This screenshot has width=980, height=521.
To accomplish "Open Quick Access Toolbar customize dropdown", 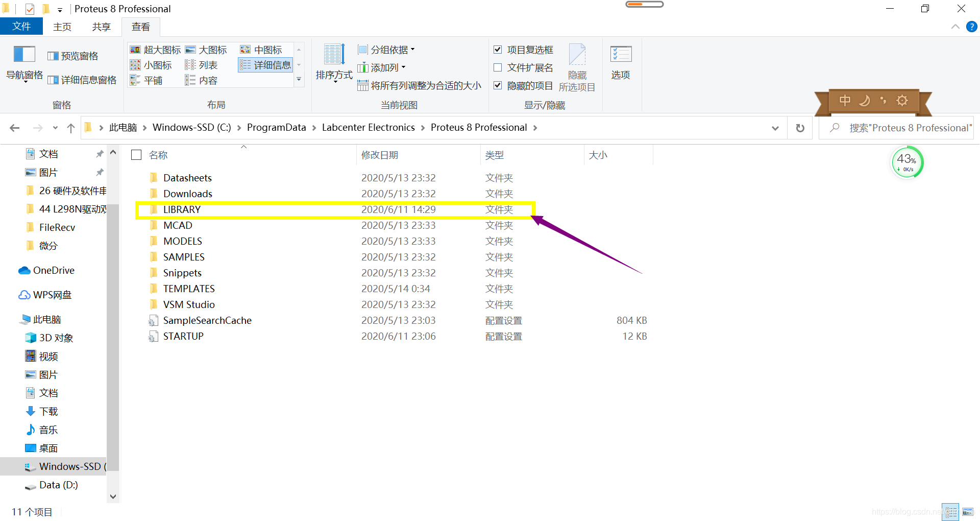I will (60, 10).
